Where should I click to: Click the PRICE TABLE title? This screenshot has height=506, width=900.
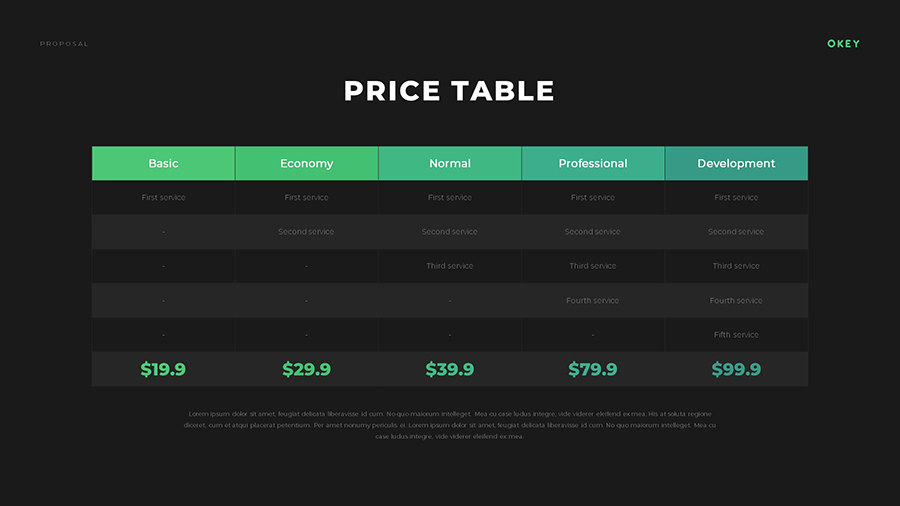point(449,91)
